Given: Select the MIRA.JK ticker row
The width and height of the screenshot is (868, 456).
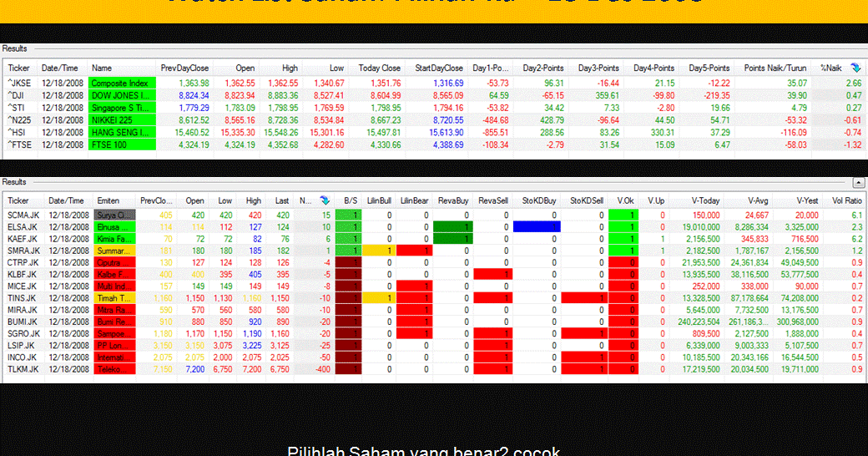Looking at the screenshot, I should (435, 310).
